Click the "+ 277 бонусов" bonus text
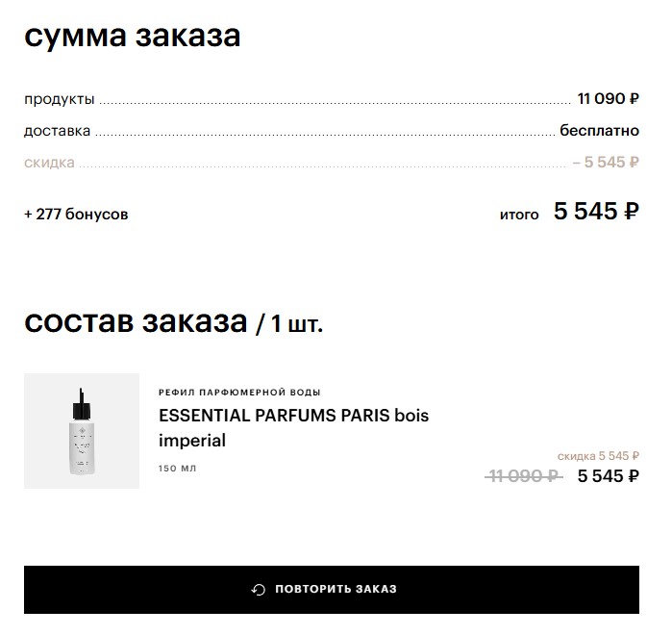 (x=76, y=215)
